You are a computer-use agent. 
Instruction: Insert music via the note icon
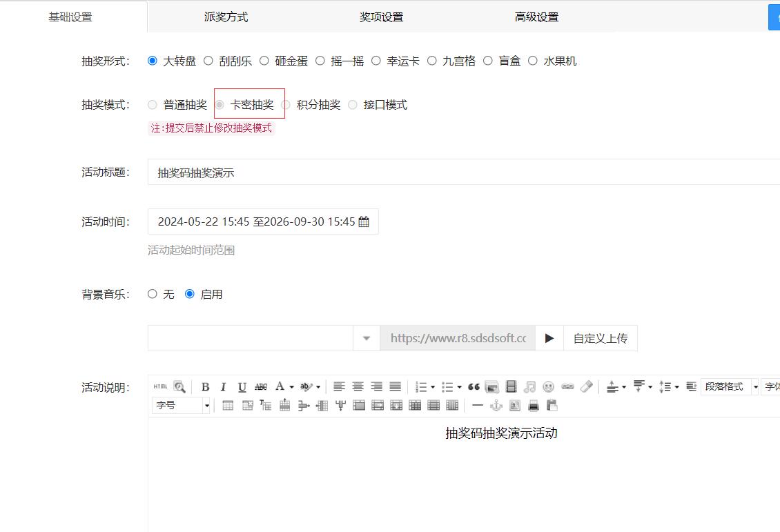pyautogui.click(x=530, y=386)
